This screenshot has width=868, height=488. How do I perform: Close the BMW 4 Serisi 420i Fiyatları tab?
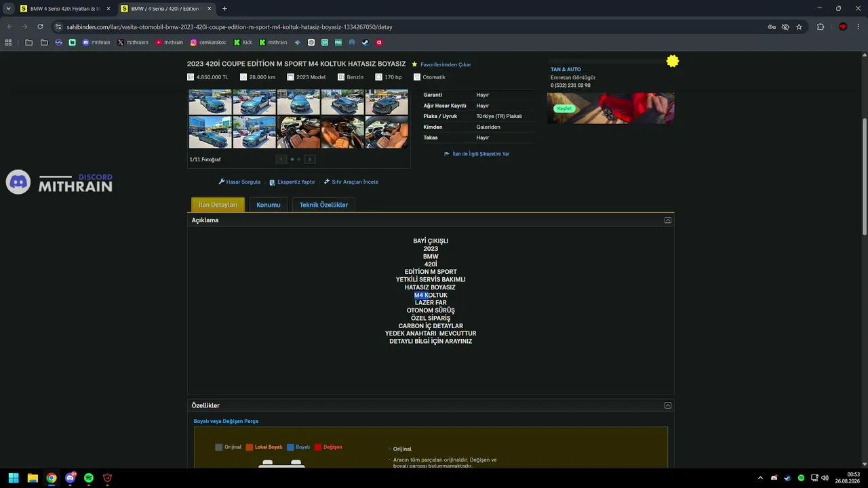click(x=108, y=9)
